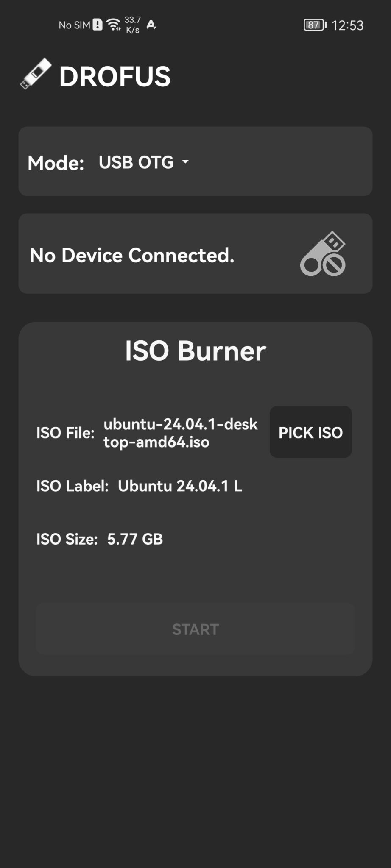Click the DROFUS app title

click(x=114, y=75)
